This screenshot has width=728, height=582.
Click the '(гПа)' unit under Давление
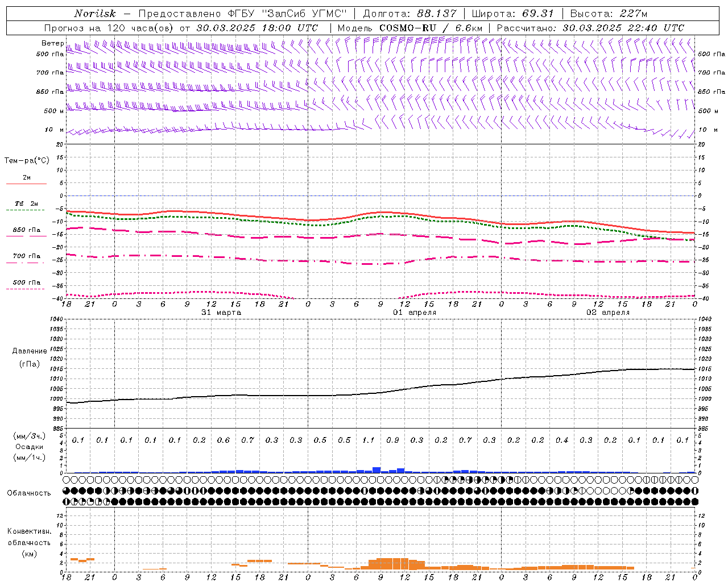click(30, 364)
